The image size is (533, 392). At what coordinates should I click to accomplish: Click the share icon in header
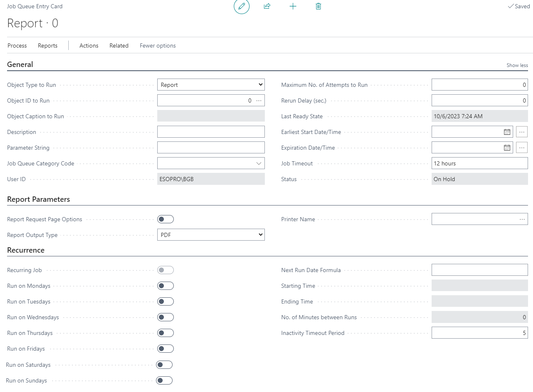[x=267, y=7]
